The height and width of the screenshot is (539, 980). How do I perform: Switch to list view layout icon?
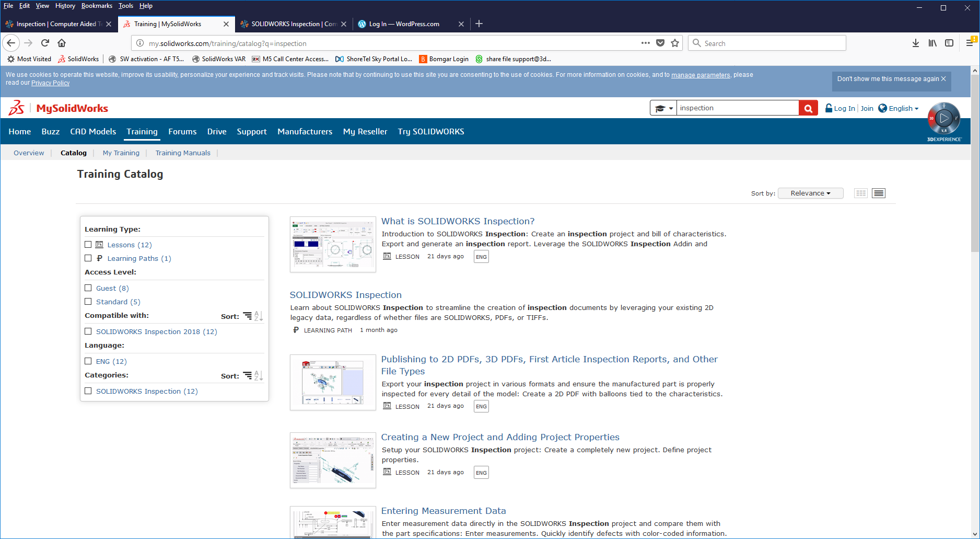879,193
